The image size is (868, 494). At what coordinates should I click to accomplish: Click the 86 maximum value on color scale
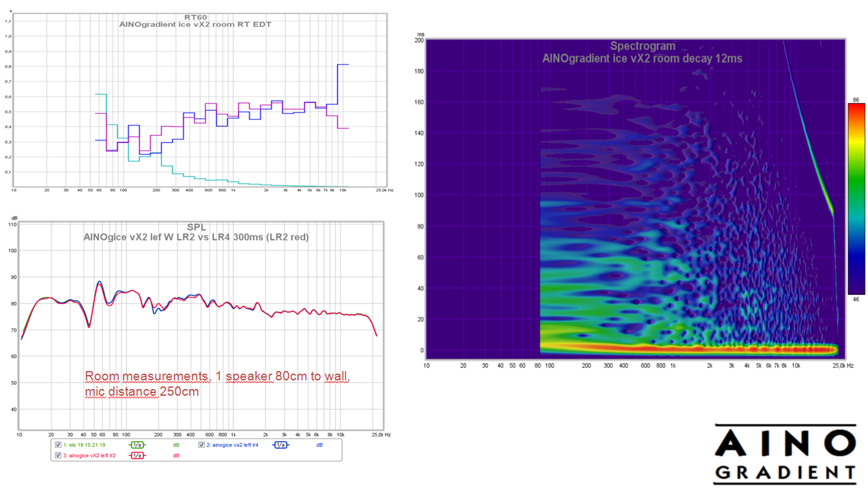point(857,100)
